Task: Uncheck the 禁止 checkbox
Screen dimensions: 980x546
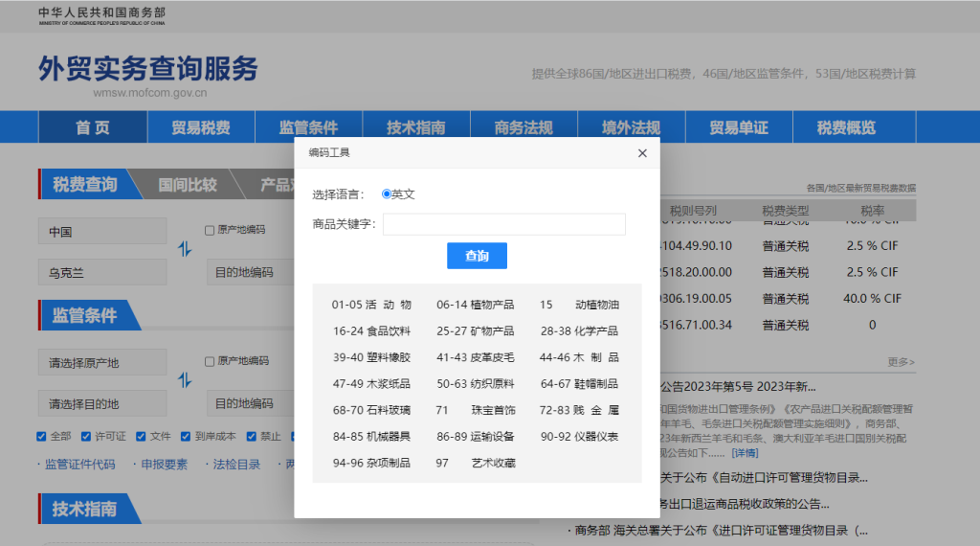Action: click(252, 436)
